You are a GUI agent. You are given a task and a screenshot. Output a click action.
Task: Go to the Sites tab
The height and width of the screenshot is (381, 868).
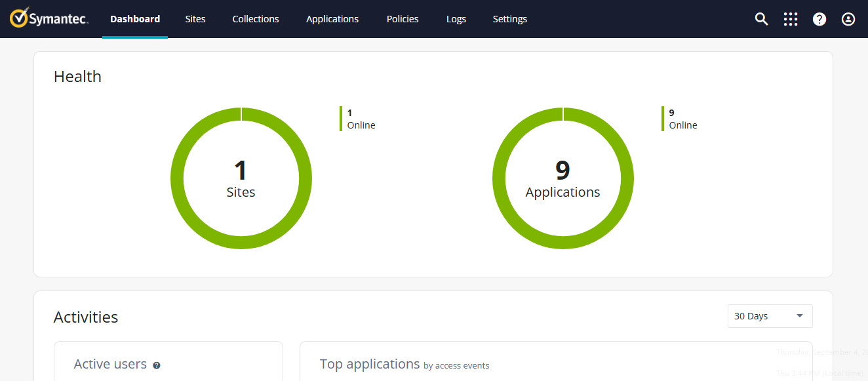point(195,19)
